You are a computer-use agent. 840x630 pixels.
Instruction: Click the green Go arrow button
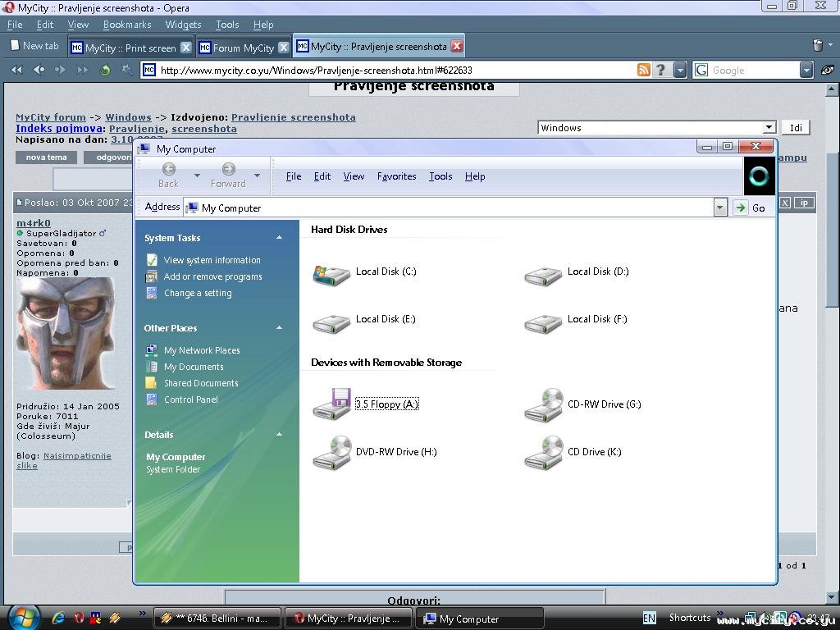741,208
